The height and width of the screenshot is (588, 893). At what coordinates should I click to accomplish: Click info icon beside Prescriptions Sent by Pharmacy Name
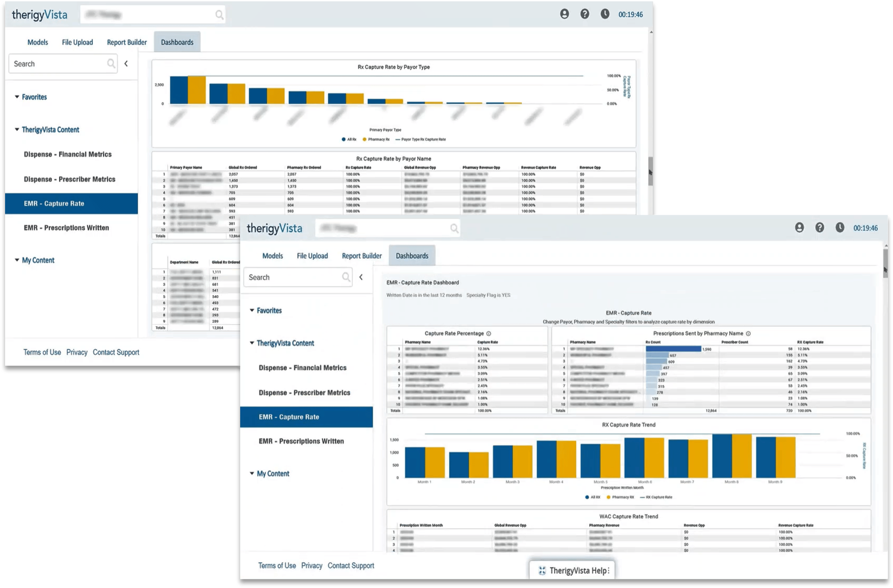[x=748, y=333]
